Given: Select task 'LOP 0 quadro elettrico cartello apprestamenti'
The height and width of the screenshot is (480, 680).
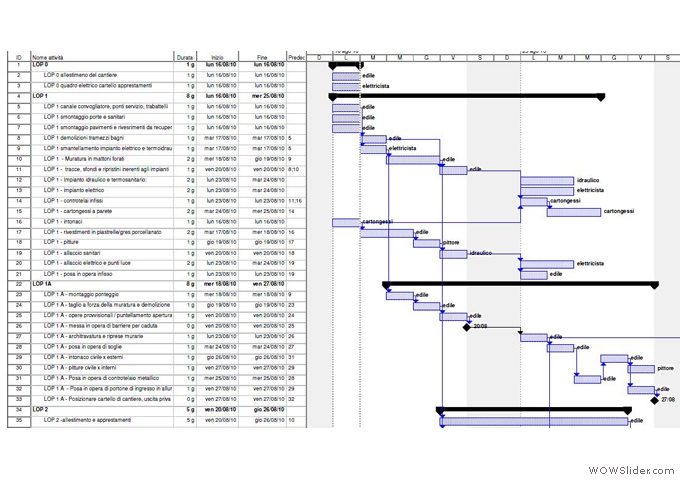Looking at the screenshot, I should pyautogui.click(x=98, y=85).
